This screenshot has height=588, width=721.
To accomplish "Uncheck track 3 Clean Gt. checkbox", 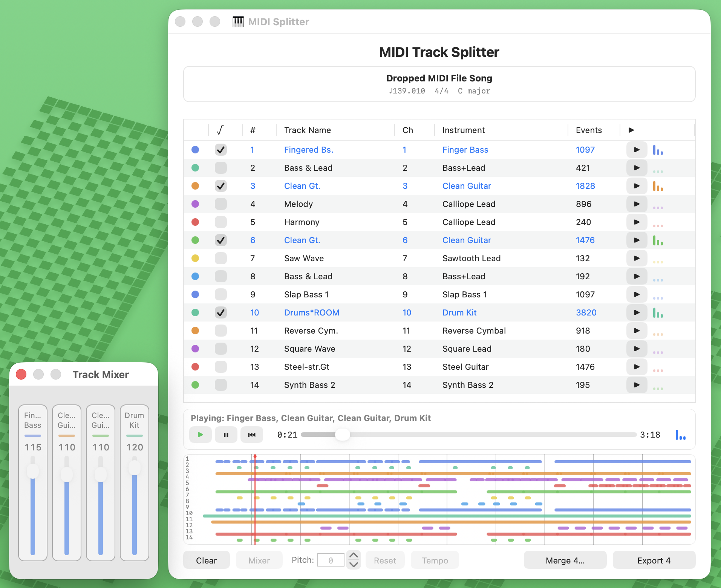I will (x=221, y=186).
